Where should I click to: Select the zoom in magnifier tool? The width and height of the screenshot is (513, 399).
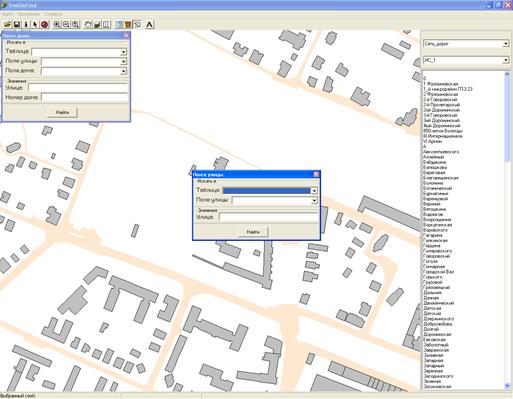[57, 24]
